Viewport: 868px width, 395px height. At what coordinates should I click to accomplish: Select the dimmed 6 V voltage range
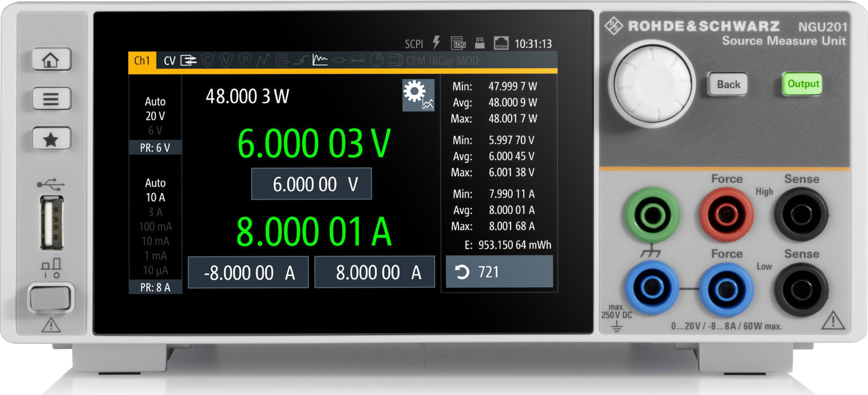point(155,130)
